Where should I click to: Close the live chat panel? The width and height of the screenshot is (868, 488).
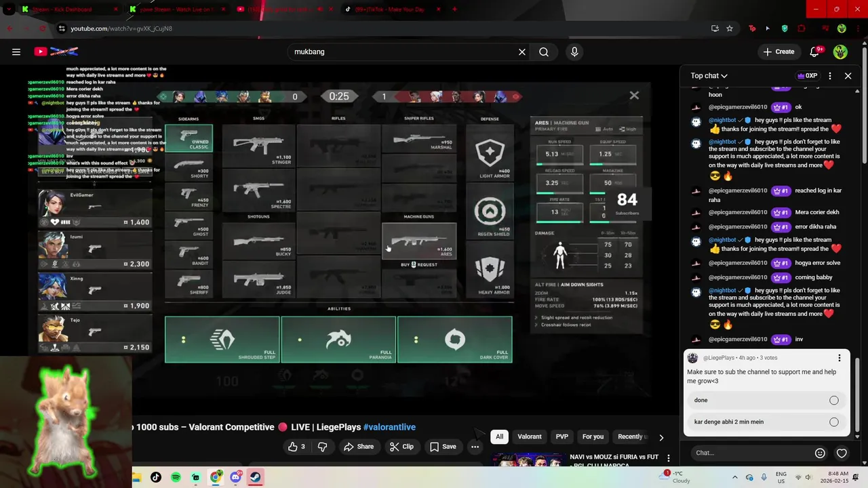pyautogui.click(x=848, y=76)
